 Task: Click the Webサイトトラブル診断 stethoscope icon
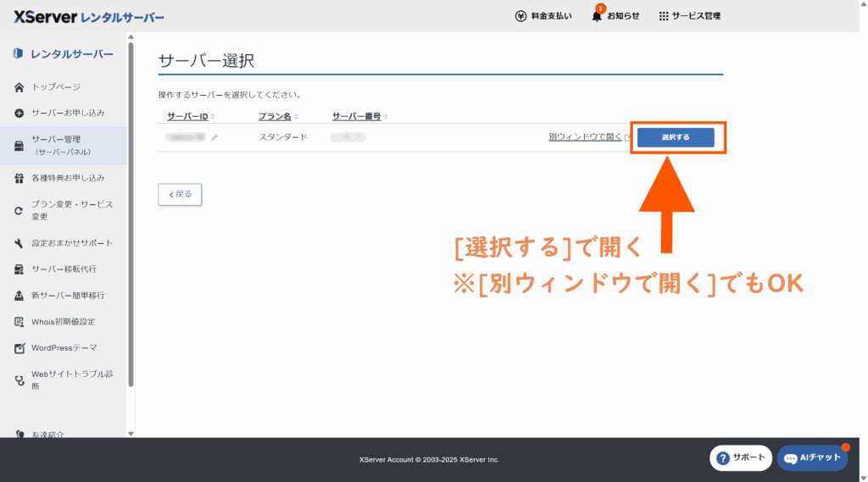pos(19,380)
